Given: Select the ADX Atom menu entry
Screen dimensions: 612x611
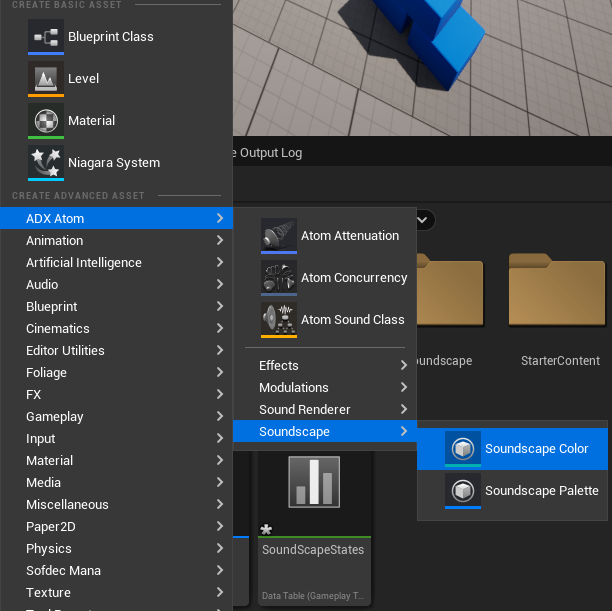Looking at the screenshot, I should click(116, 218).
